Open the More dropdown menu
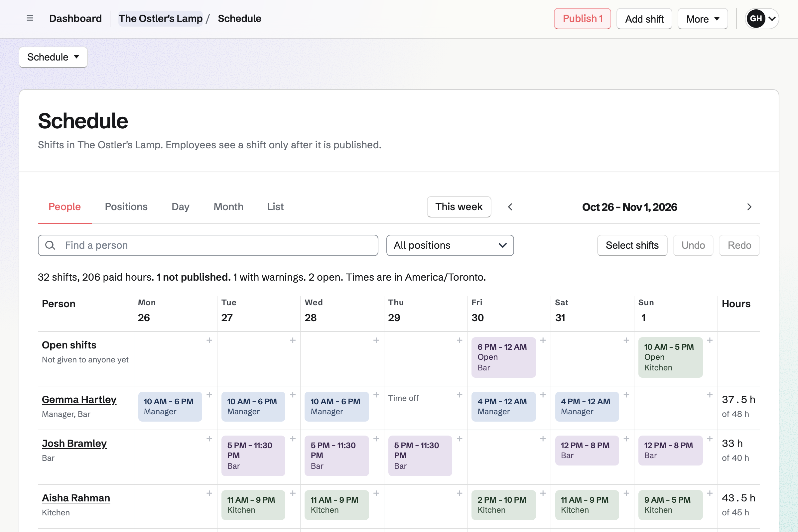 (702, 19)
